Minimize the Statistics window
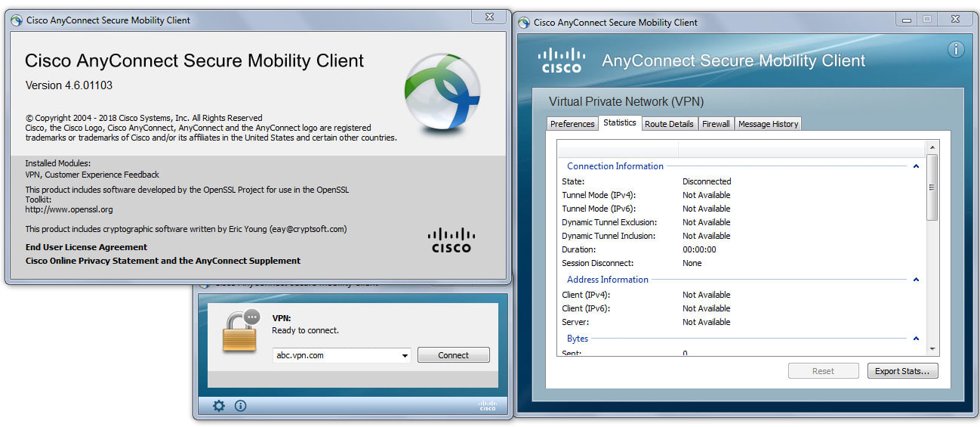 point(907,19)
